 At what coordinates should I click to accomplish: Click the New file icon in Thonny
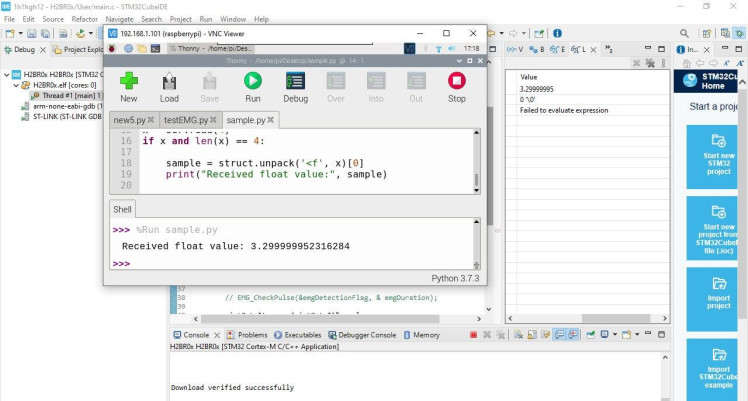tap(128, 86)
